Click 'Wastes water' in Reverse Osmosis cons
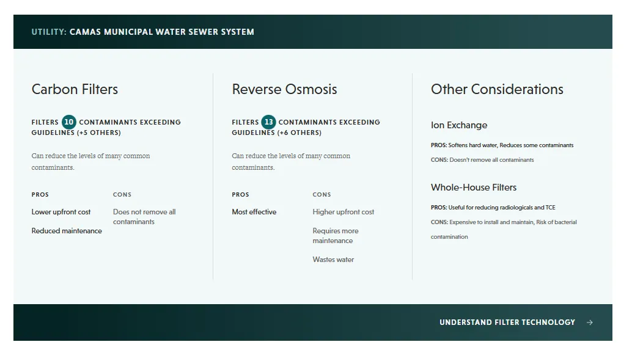This screenshot has height=364, width=632. pos(333,260)
